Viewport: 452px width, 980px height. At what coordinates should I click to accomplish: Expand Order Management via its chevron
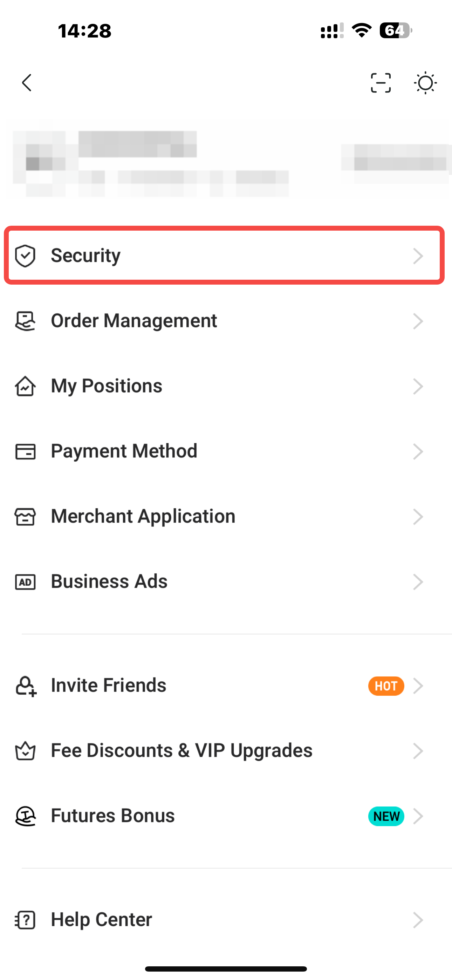click(418, 321)
